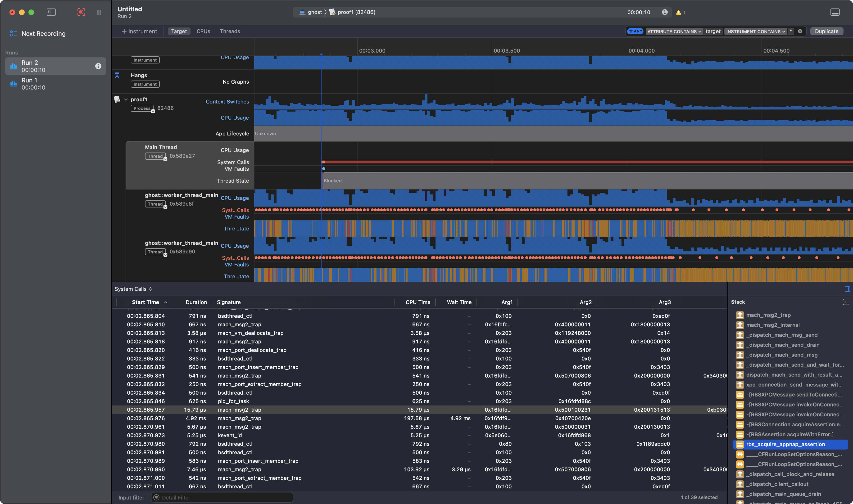
Task: Toggle stack frame collapse icon
Action: tap(846, 302)
